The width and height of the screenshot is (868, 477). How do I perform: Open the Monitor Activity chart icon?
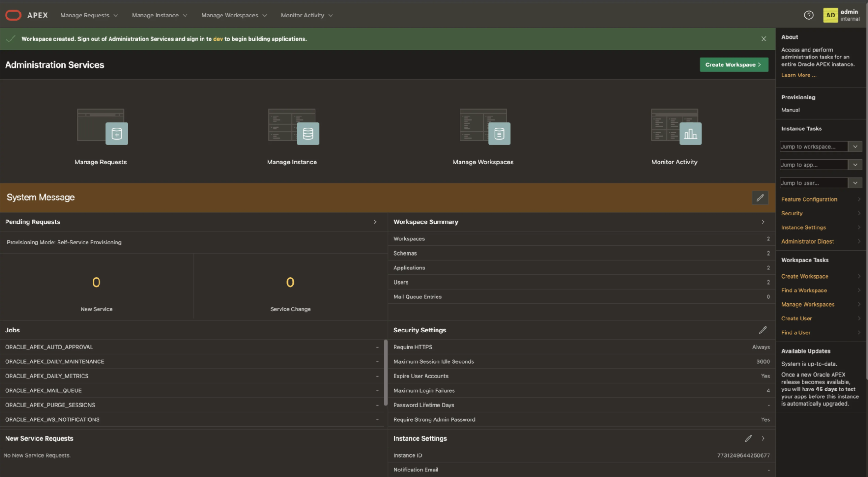tap(676, 127)
